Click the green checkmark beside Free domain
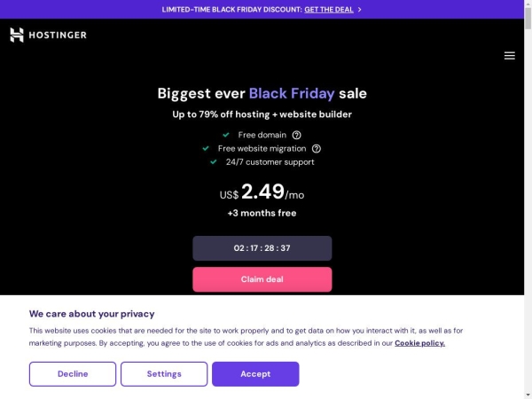This screenshot has height=399, width=532. coord(226,135)
